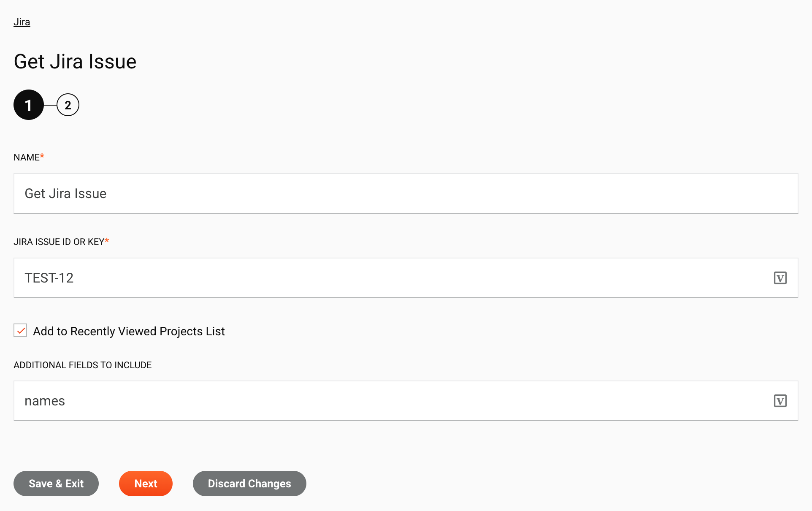The height and width of the screenshot is (511, 812).
Task: Place cursor on the TEST-12 value text
Action: click(x=49, y=278)
